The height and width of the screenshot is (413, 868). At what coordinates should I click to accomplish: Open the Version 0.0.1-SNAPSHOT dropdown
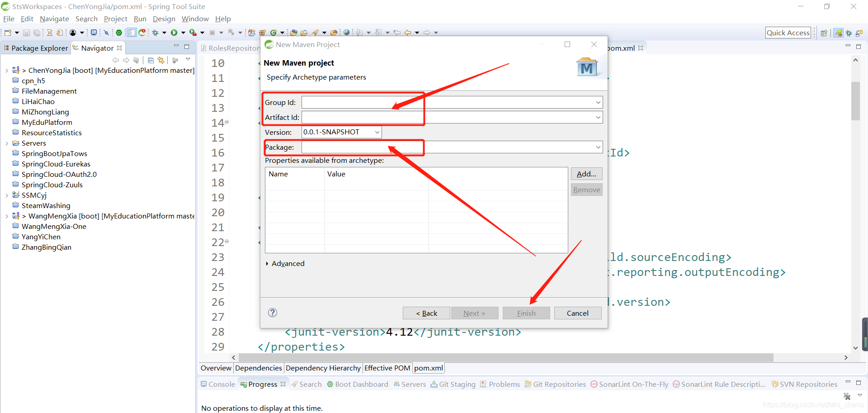377,132
